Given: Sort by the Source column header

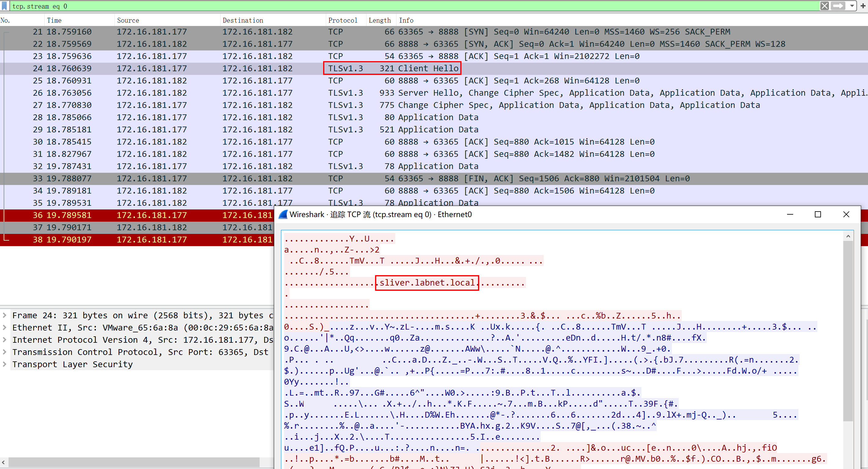Looking at the screenshot, I should coord(167,20).
